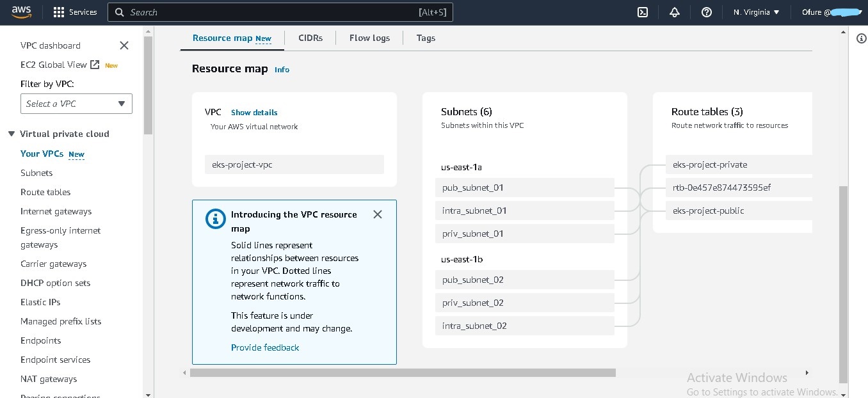This screenshot has height=398, width=868.
Task: Switch to the Tags tab
Action: (x=426, y=38)
